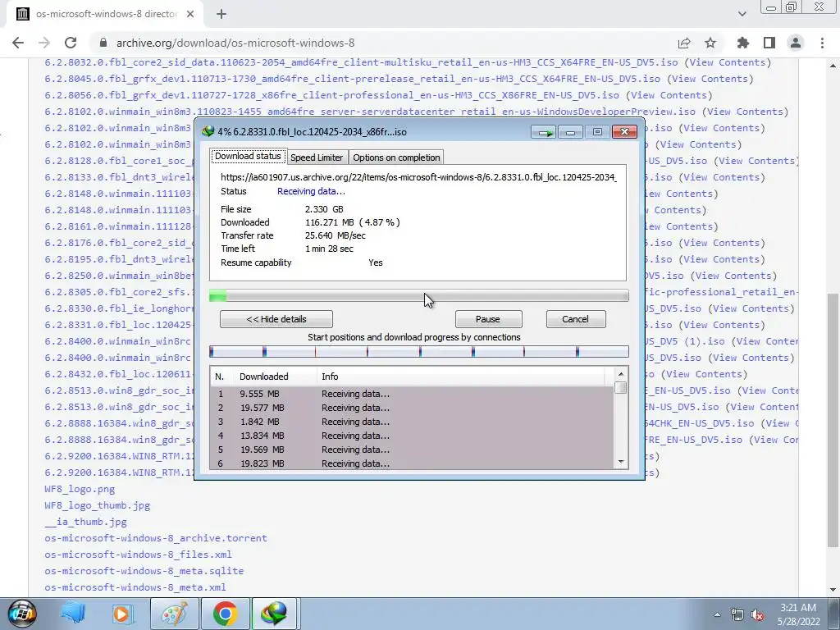This screenshot has width=840, height=630.
Task: Click the download URL text in IDM
Action: pos(418,177)
